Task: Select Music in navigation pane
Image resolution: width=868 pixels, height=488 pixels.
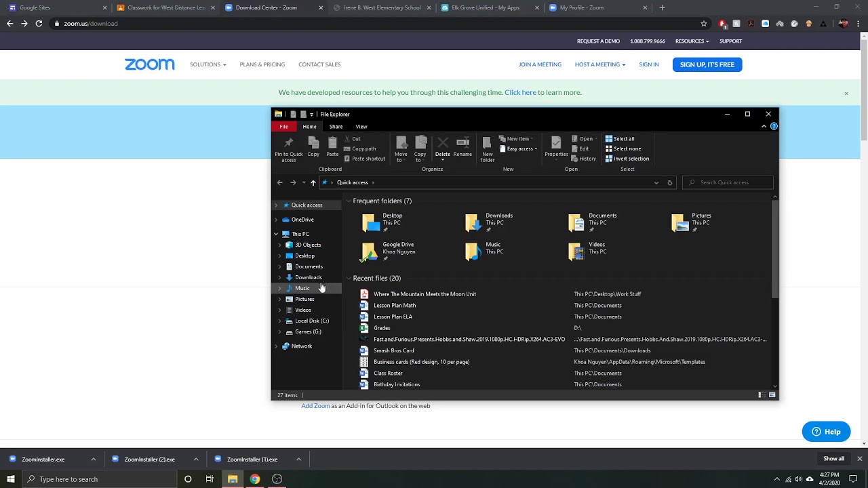Action: tap(302, 288)
